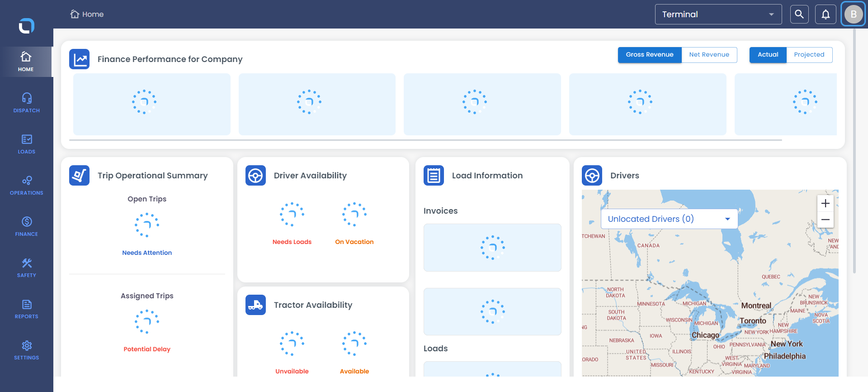
Task: Open the Operations section
Action: tap(27, 185)
